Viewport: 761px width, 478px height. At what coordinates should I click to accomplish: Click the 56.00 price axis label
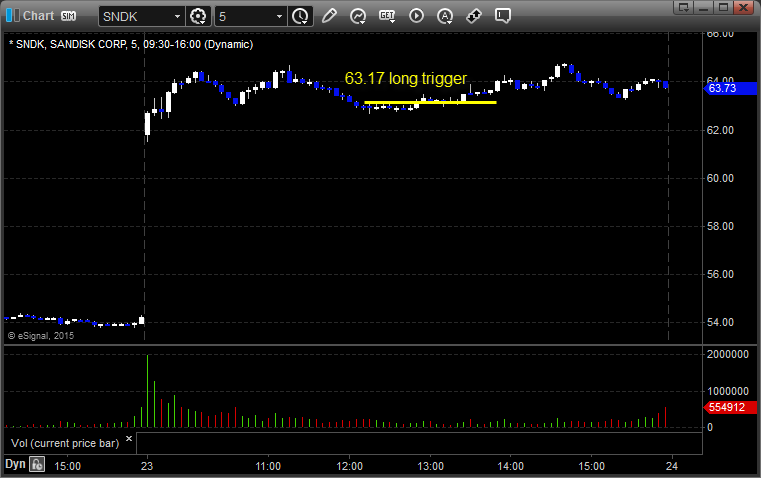point(720,274)
